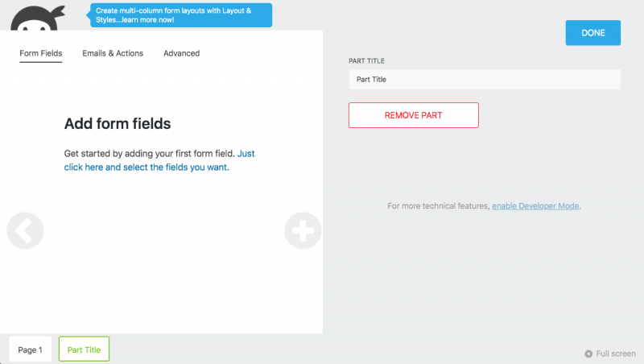644x364 pixels.
Task: Open the Emails & Actions tab
Action: point(113,53)
